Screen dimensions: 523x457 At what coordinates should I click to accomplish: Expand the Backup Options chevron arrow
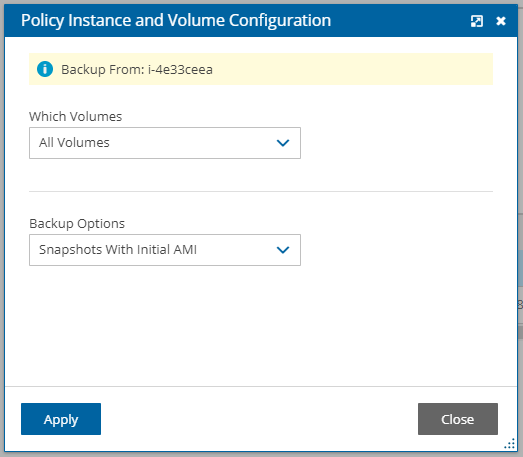tap(283, 250)
